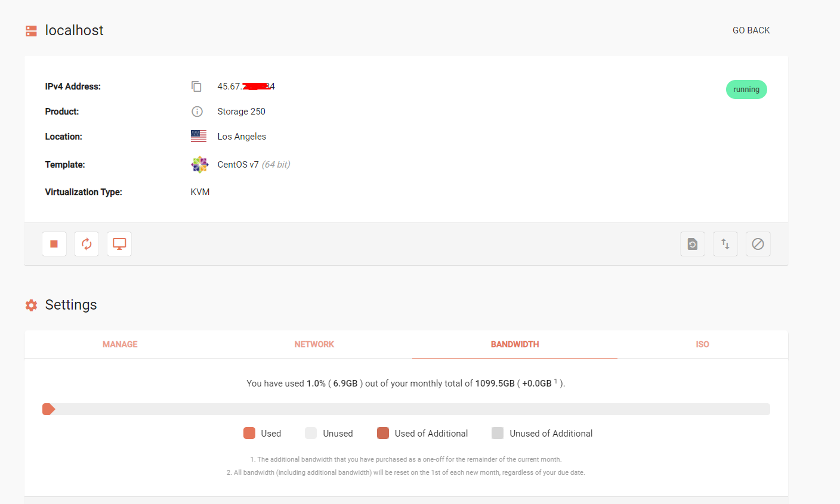Image resolution: width=840 pixels, height=504 pixels.
Task: Switch to the Manage tab
Action: click(120, 344)
